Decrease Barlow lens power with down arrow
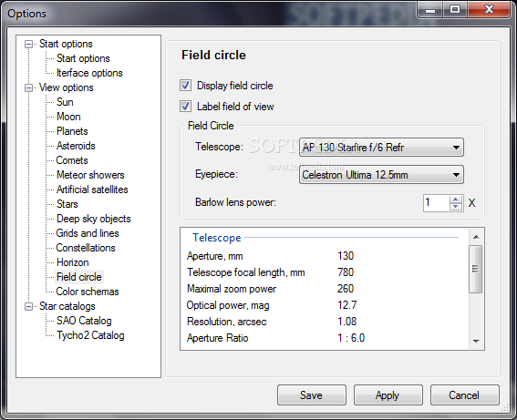517x420 pixels. click(456, 207)
